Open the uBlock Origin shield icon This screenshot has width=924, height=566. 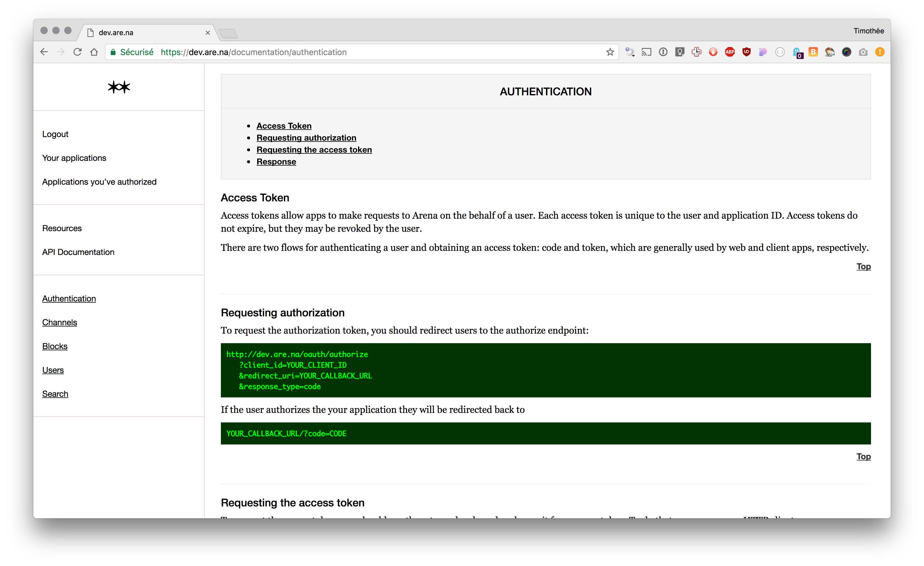tap(747, 52)
